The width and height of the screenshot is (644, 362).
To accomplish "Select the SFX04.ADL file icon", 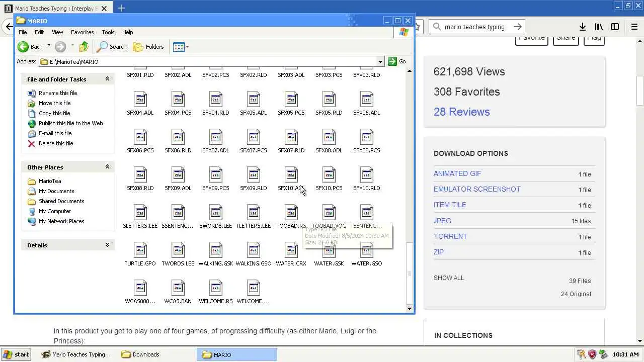I will [140, 100].
